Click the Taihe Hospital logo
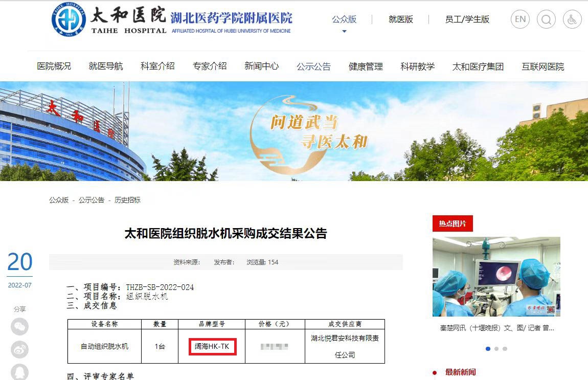This screenshot has height=380, width=588. (69, 20)
